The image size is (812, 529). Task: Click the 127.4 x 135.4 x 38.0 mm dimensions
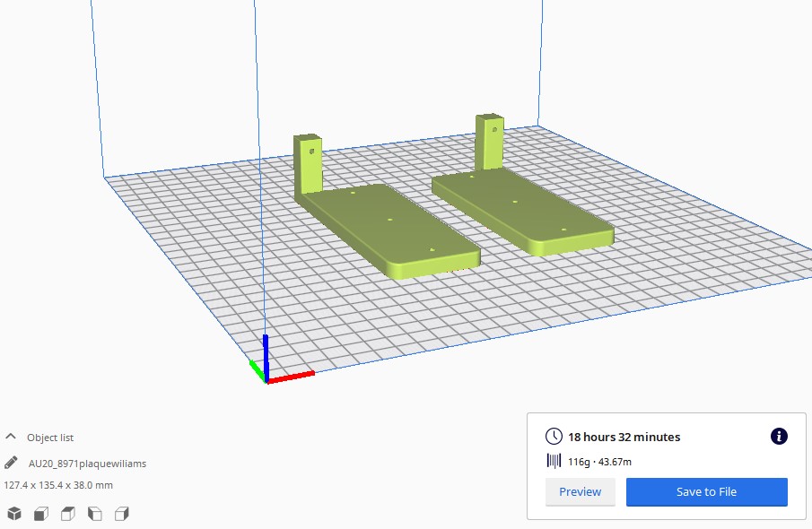58,485
